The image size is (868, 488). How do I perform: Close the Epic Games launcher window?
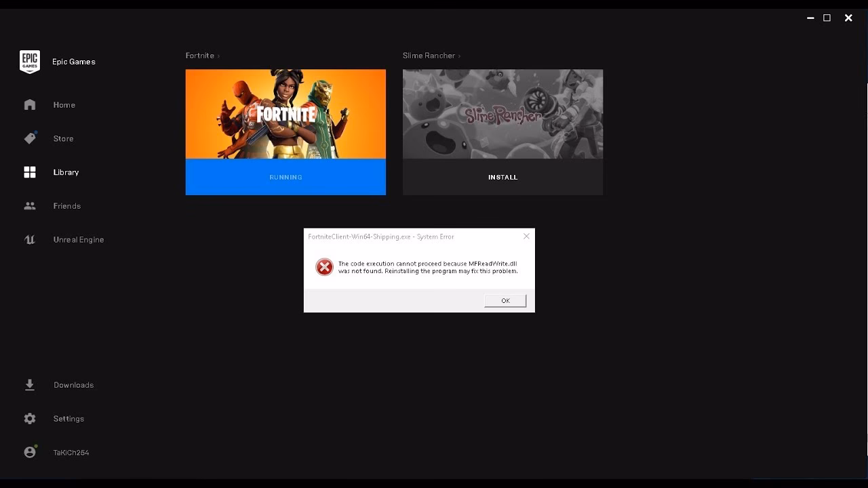tap(848, 18)
